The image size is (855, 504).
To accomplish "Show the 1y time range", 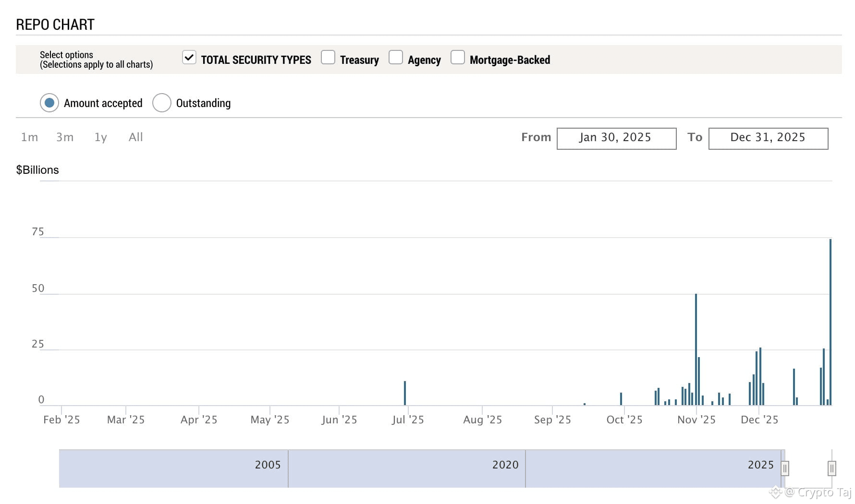I will click(x=100, y=137).
